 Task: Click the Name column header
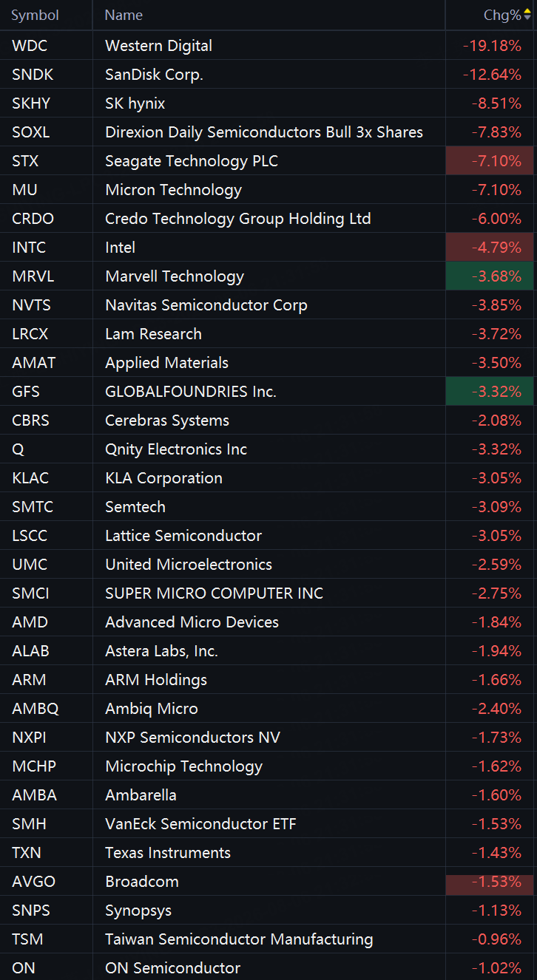(124, 15)
